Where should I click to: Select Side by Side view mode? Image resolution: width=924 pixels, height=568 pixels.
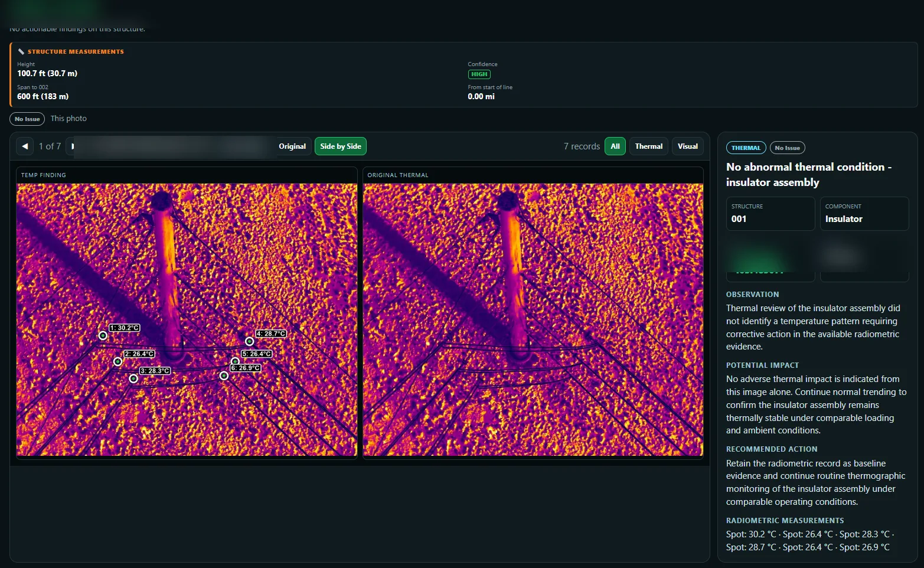(x=341, y=146)
